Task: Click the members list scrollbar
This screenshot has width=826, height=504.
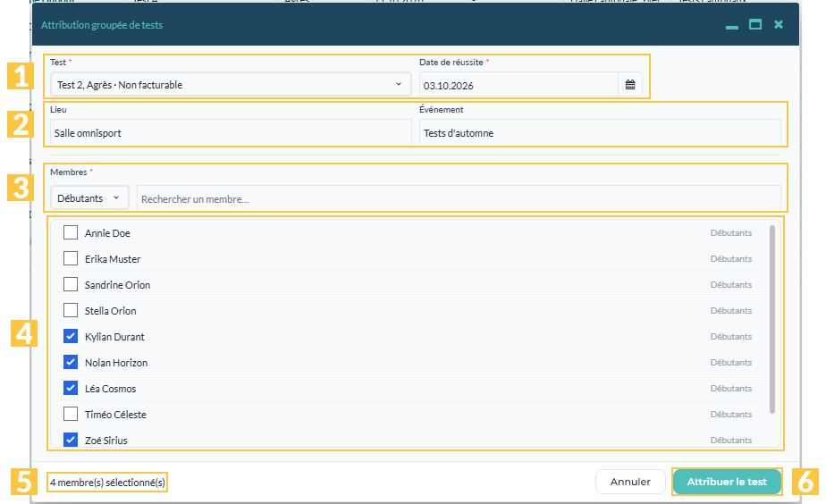Action: [x=772, y=319]
